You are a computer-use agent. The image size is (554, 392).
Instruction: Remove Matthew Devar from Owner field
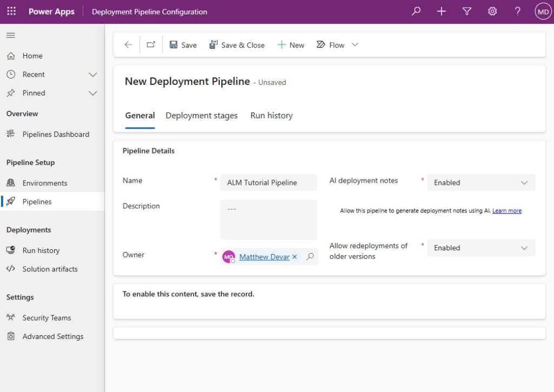295,257
